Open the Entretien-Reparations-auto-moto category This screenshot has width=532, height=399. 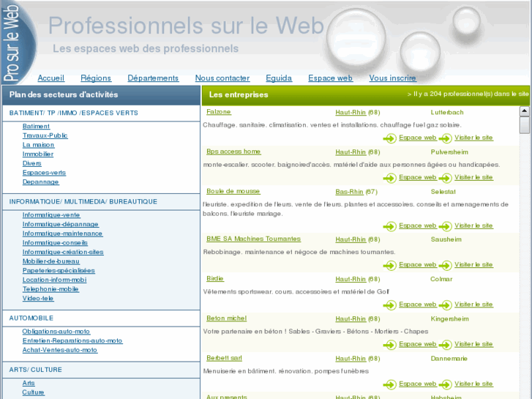(x=72, y=340)
